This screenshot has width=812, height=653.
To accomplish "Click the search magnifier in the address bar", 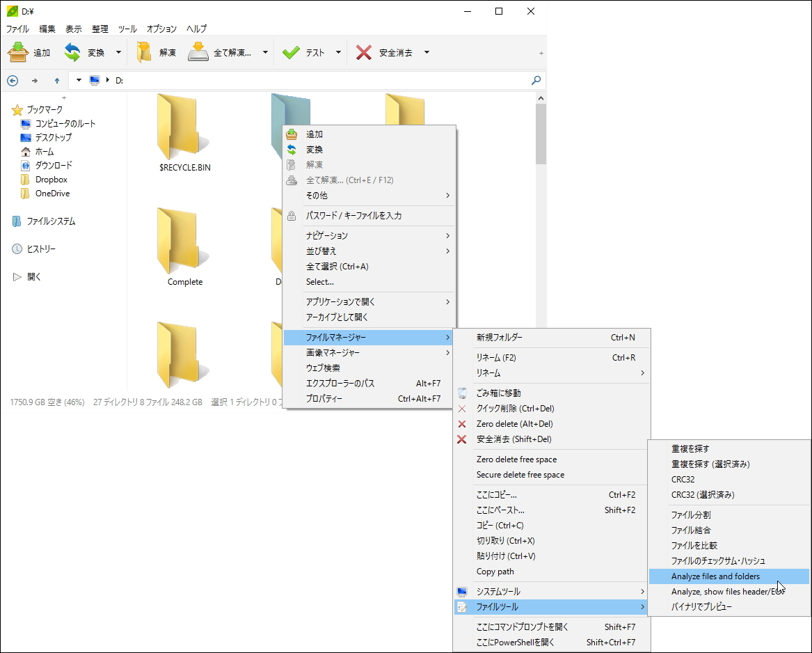I will [536, 80].
